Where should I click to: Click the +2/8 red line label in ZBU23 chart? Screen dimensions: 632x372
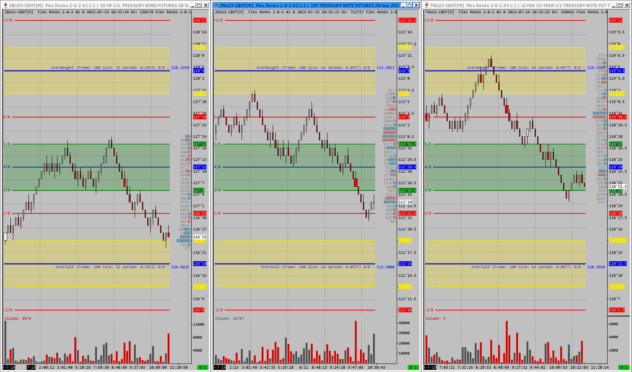(x=7, y=20)
